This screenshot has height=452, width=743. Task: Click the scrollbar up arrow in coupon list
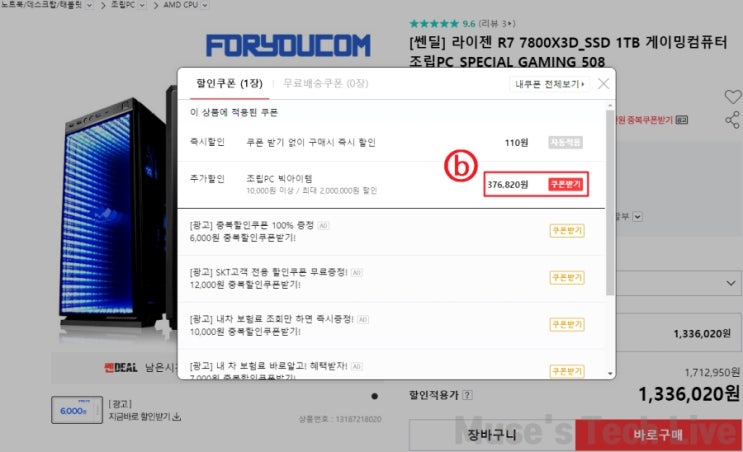(610, 105)
